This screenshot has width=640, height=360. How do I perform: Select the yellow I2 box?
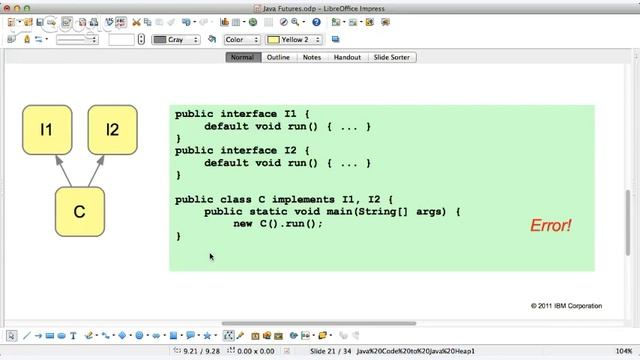click(113, 130)
